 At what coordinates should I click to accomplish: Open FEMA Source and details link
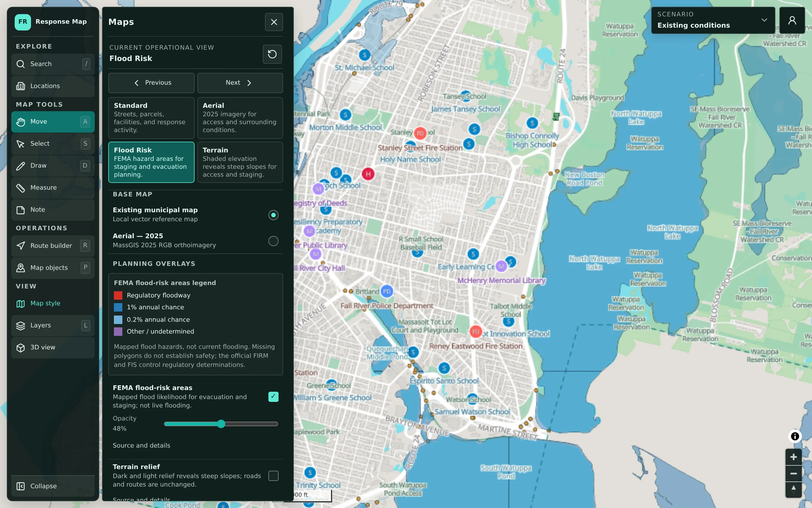click(x=141, y=446)
